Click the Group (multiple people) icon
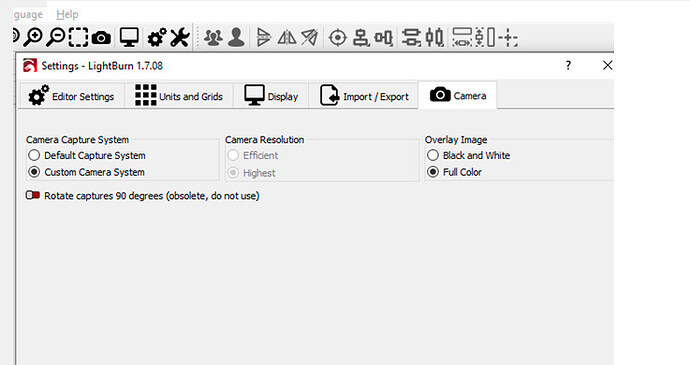The width and height of the screenshot is (690, 365). click(x=213, y=37)
